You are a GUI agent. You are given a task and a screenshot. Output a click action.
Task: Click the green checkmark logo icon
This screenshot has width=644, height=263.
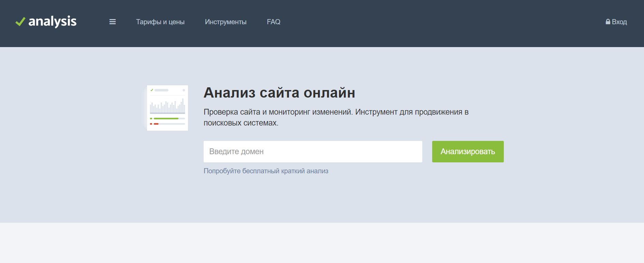tap(20, 21)
